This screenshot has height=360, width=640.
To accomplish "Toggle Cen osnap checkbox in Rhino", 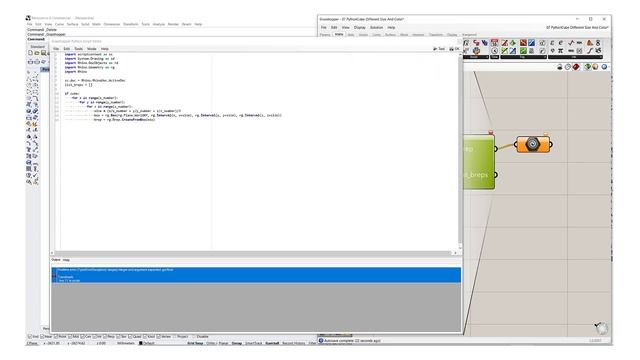I will 82,337.
